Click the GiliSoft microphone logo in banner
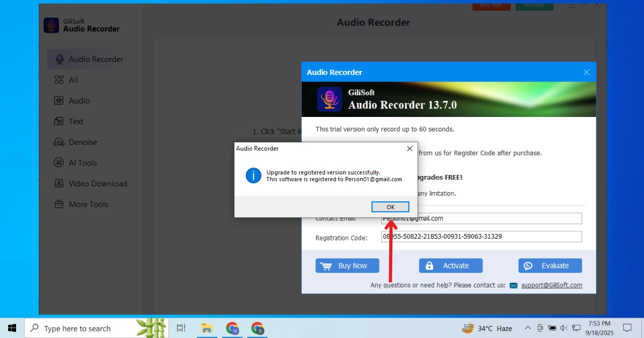 pyautogui.click(x=330, y=99)
